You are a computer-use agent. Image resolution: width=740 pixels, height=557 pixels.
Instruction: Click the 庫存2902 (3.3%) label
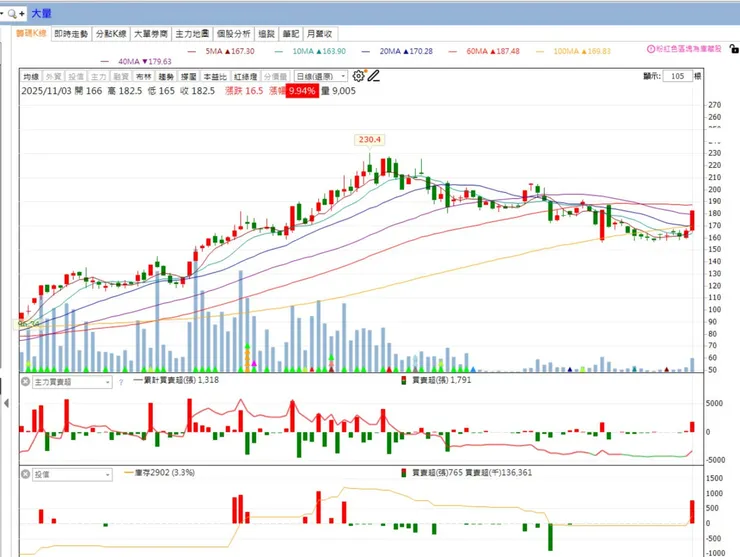160,473
